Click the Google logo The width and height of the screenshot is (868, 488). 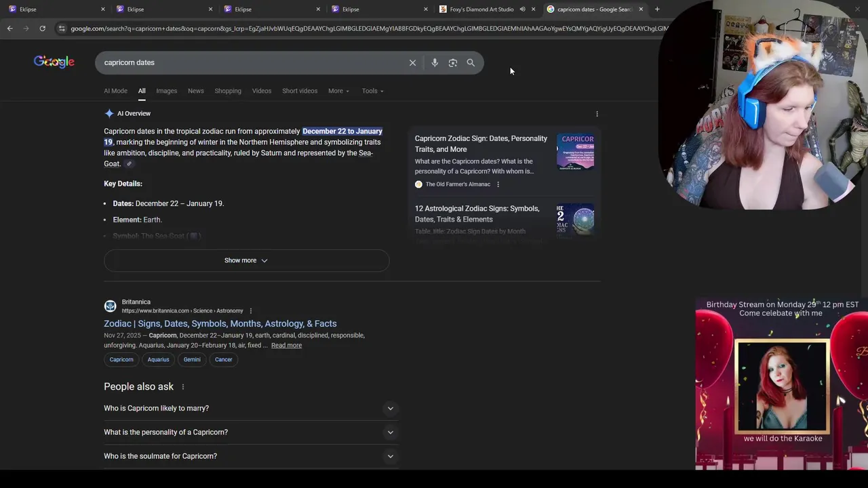(54, 62)
